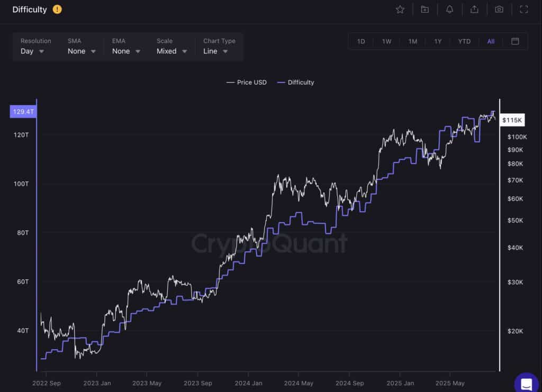Select the All time range
The width and height of the screenshot is (542, 392).
pyautogui.click(x=491, y=41)
